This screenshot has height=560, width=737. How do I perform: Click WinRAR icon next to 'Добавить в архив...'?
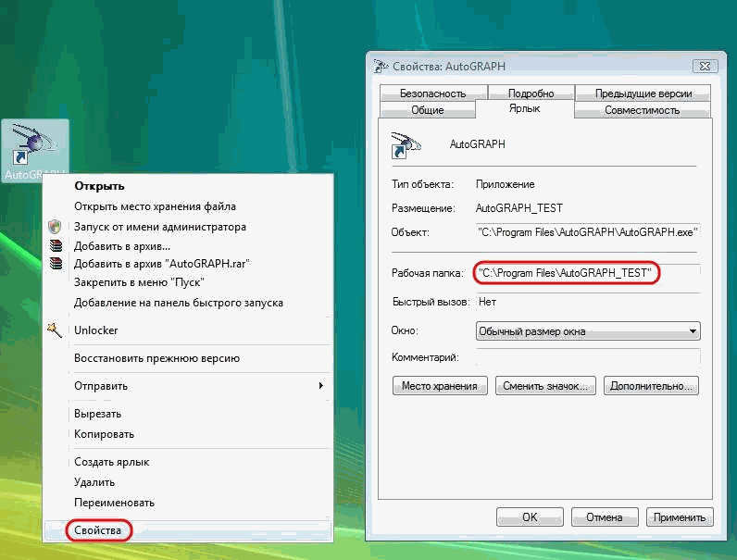tap(56, 245)
